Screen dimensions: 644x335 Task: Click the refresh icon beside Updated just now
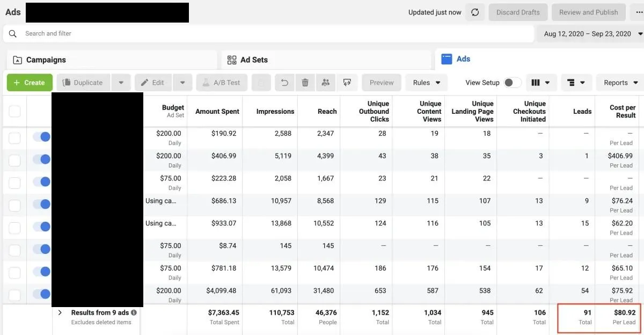tap(475, 12)
